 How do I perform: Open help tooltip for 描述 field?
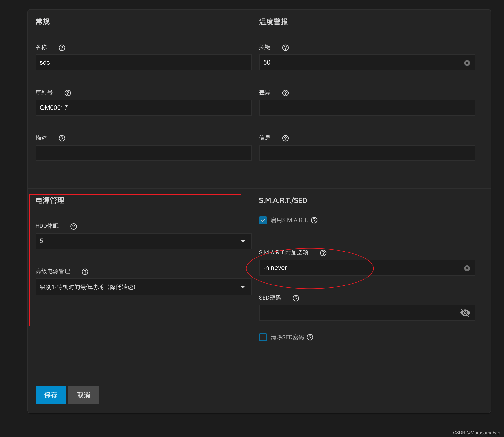click(x=62, y=138)
